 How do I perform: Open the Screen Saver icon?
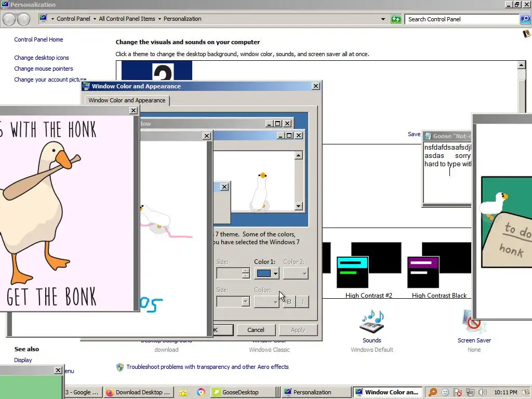474,321
